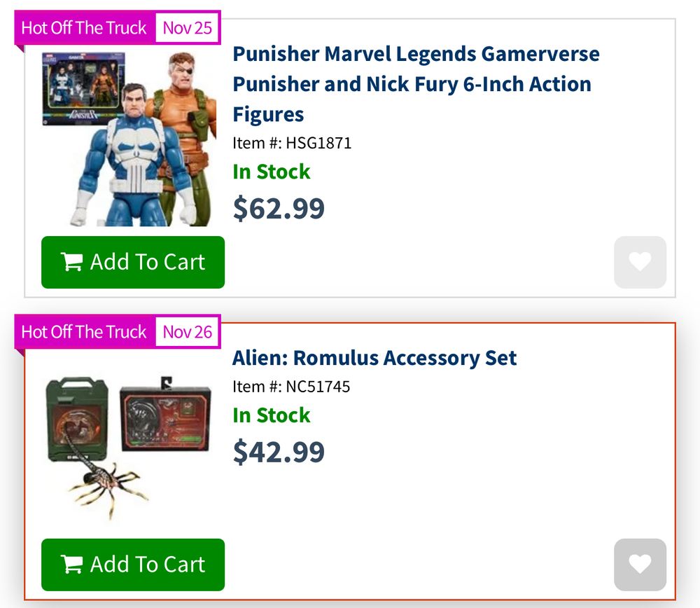The width and height of the screenshot is (700, 608).
Task: Click the Hot Off The Truck badge above Punisher
Action: tap(84, 28)
